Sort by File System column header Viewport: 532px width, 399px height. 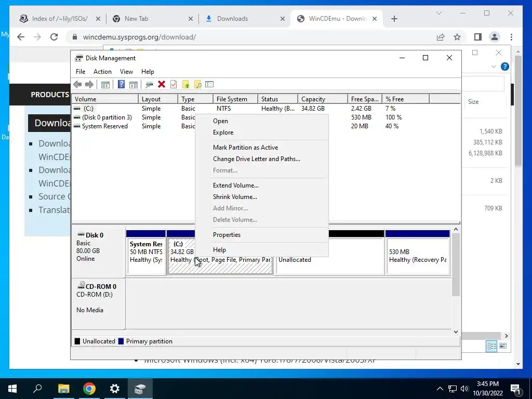coord(235,99)
